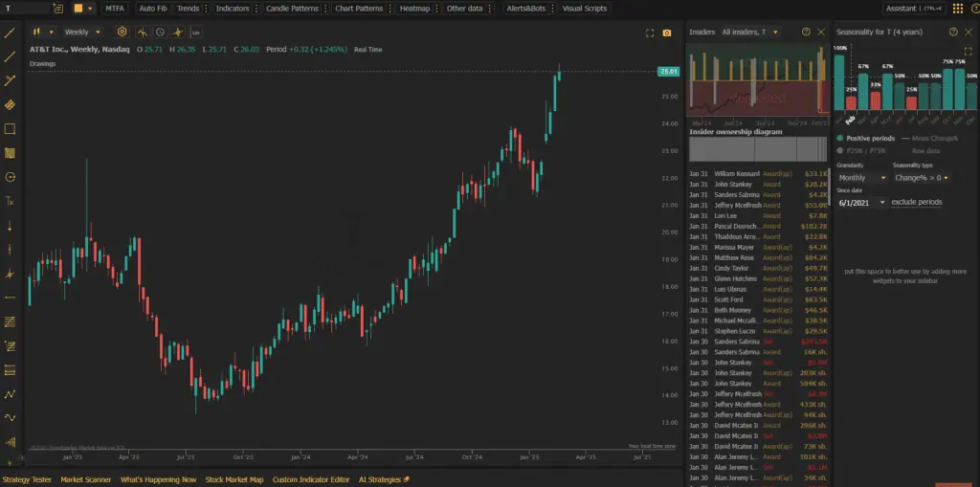Open the Trends menu

pos(188,9)
